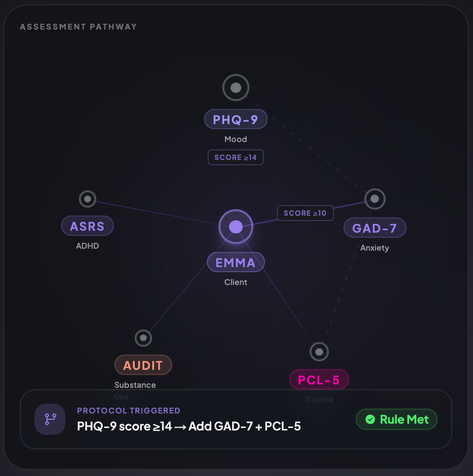Screen dimensions: 473x476
Task: Click the Anxiety caption under GAD-7
Action: pyautogui.click(x=375, y=248)
